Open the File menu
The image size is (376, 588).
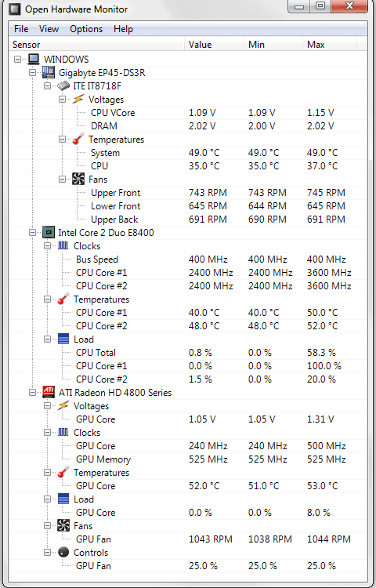tap(21, 29)
